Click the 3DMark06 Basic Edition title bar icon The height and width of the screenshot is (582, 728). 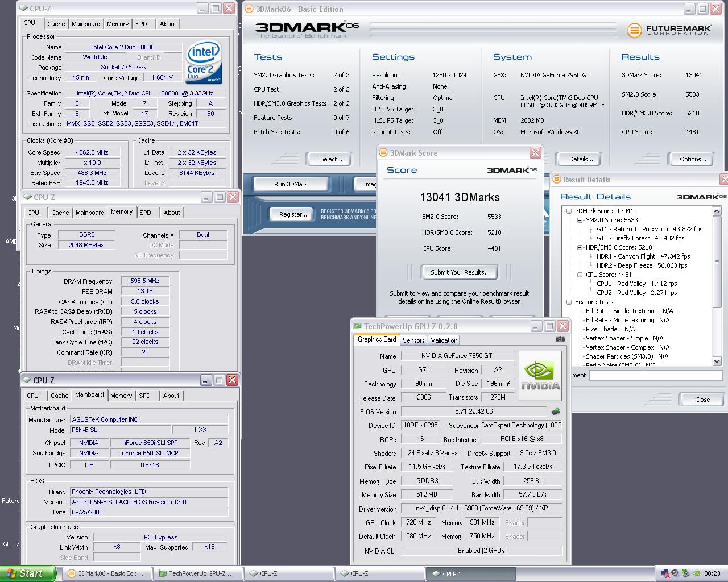(x=249, y=9)
